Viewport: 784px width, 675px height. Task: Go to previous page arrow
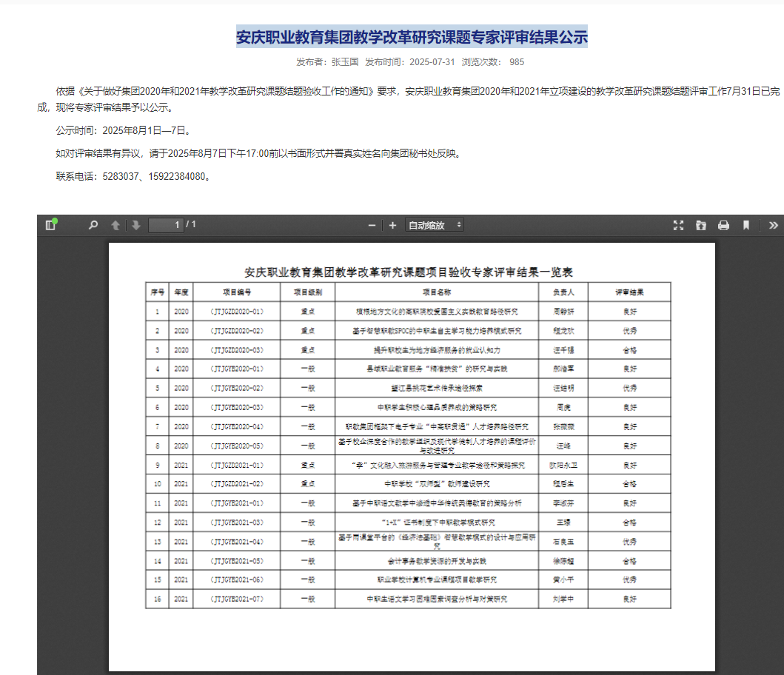pos(115,226)
